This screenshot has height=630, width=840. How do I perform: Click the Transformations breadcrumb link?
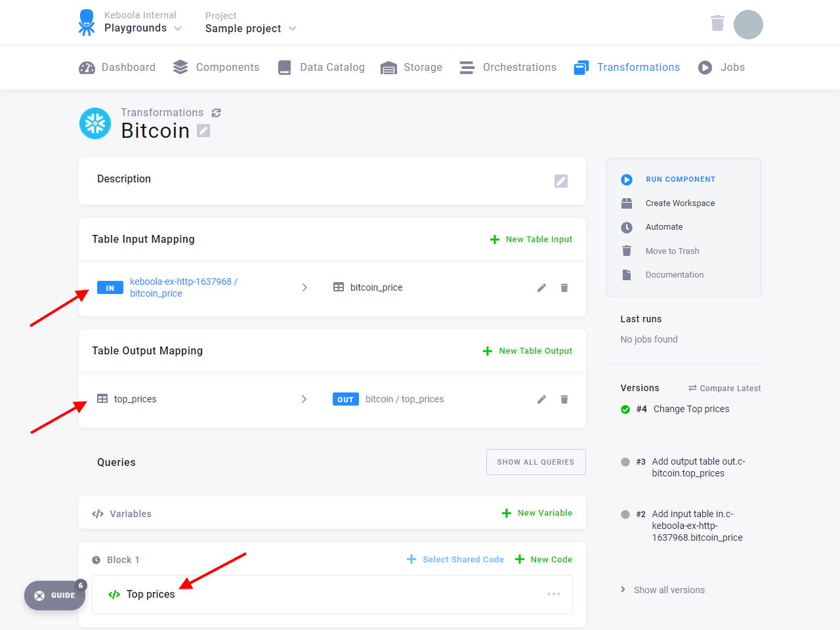[162, 113]
